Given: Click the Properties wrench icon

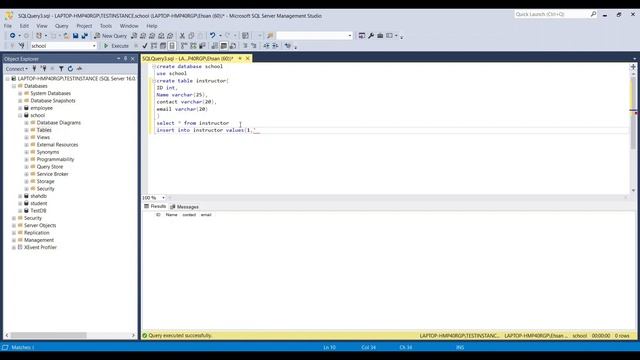Looking at the screenshot, I should [371, 36].
